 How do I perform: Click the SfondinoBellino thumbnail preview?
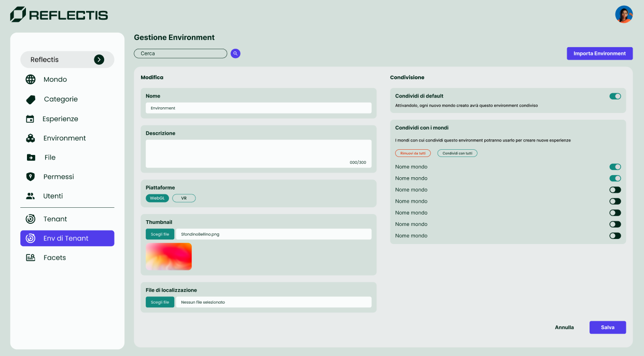coord(169,256)
